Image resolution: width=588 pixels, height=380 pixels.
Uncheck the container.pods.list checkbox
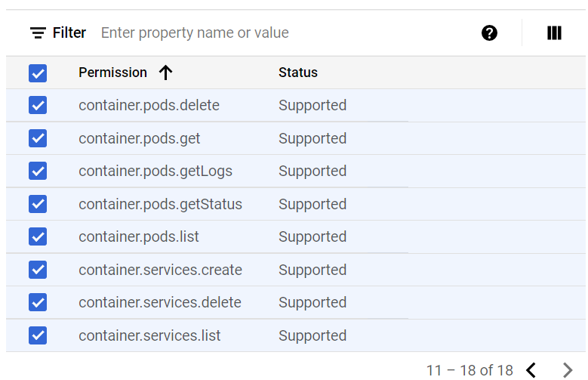pyautogui.click(x=38, y=236)
